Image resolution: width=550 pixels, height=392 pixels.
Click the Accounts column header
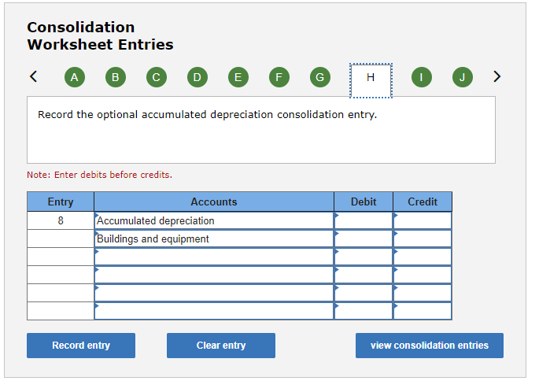click(214, 202)
